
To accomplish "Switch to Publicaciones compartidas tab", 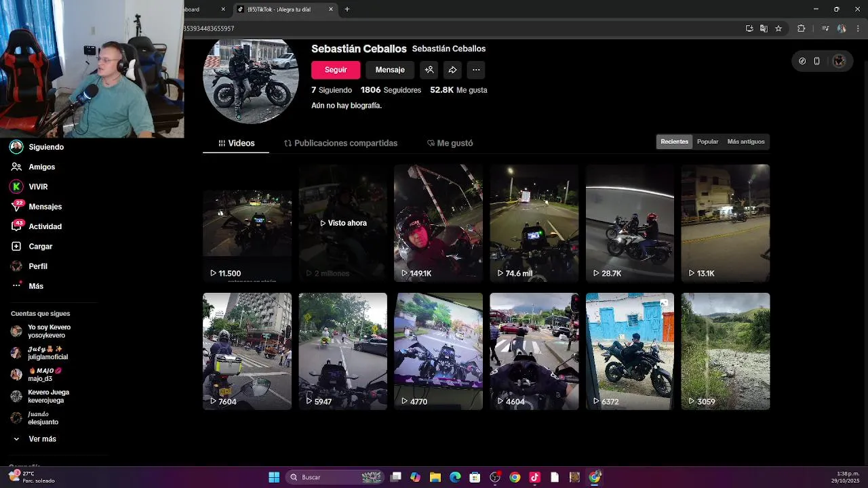I will pyautogui.click(x=340, y=143).
